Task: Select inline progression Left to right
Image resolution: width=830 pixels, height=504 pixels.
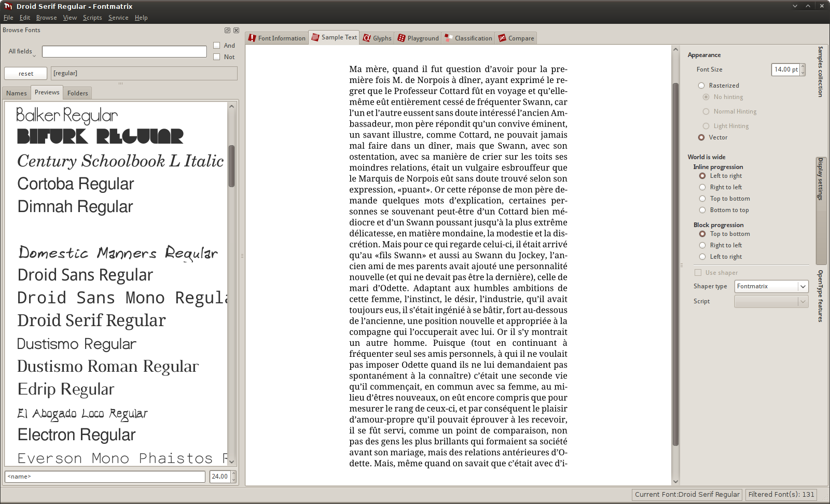Action: 702,176
